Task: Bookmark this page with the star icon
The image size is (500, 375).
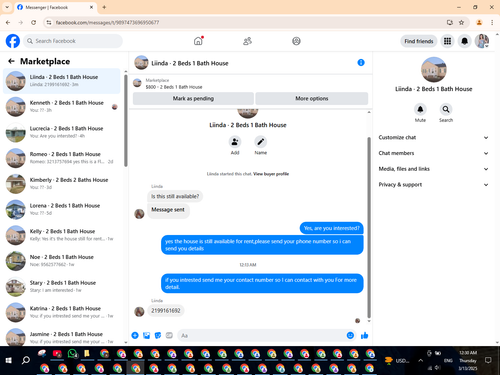Action: click(x=461, y=22)
